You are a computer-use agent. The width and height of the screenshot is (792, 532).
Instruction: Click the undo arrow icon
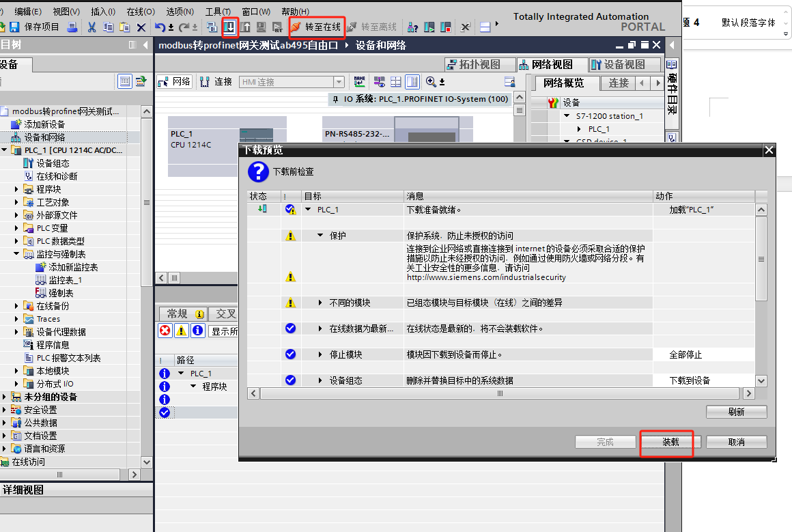[x=160, y=27]
